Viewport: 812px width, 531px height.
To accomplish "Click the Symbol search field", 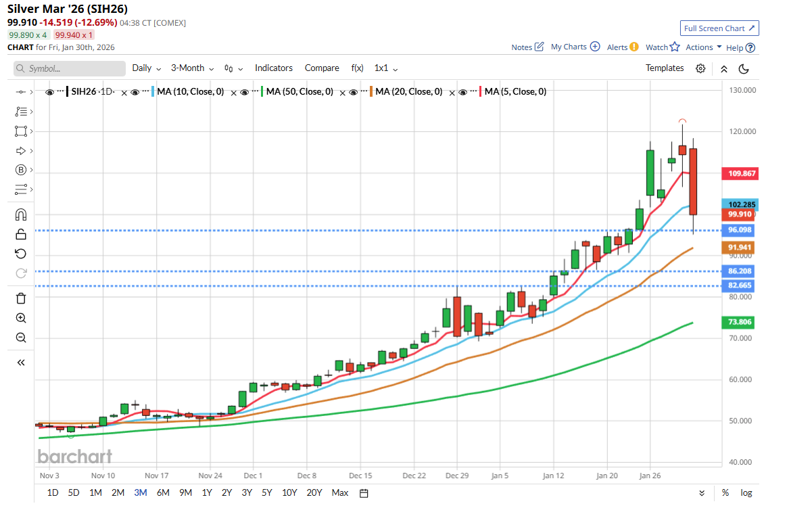I will click(70, 69).
